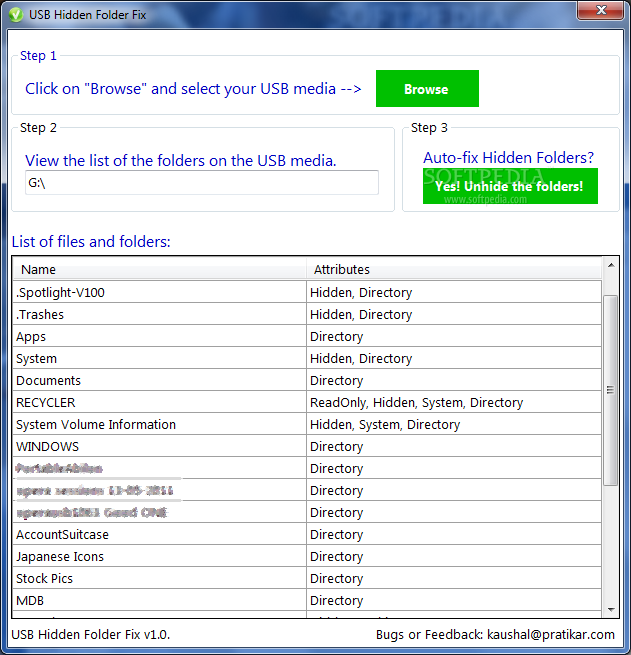Click the vertical scrollbar thumb
Screen dimensions: 631x655
pyautogui.click(x=611, y=390)
